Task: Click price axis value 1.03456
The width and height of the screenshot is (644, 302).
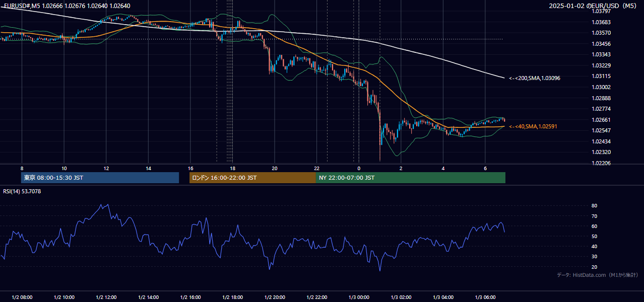Action: [601, 44]
